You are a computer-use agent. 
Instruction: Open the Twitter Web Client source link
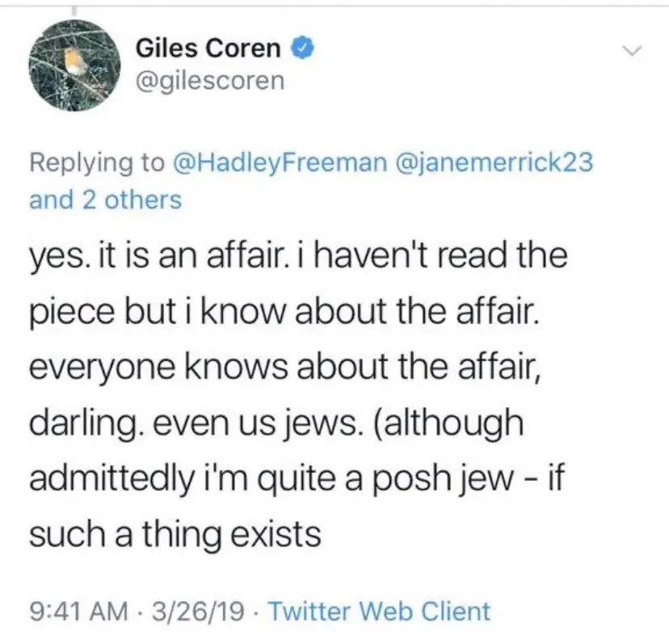coord(378,610)
